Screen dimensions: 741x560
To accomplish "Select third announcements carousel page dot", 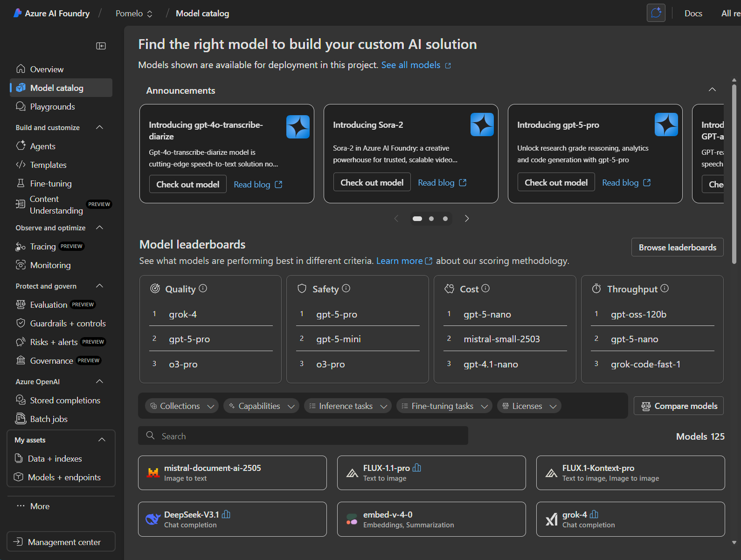I will coord(445,219).
